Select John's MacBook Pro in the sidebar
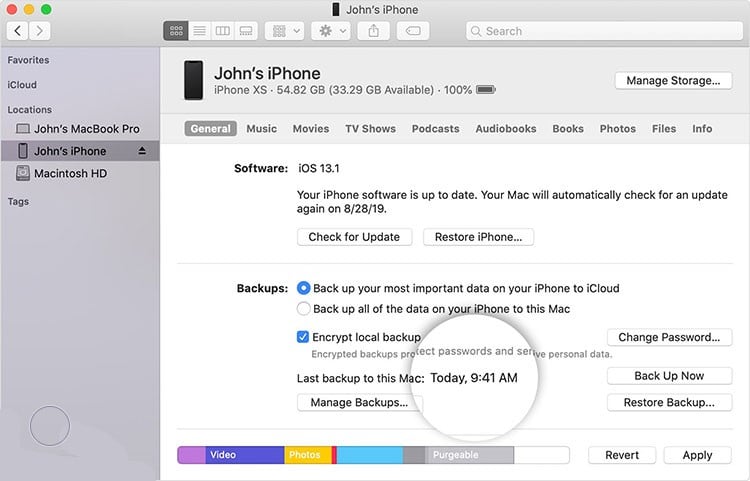Image resolution: width=750 pixels, height=481 pixels. (x=80, y=129)
